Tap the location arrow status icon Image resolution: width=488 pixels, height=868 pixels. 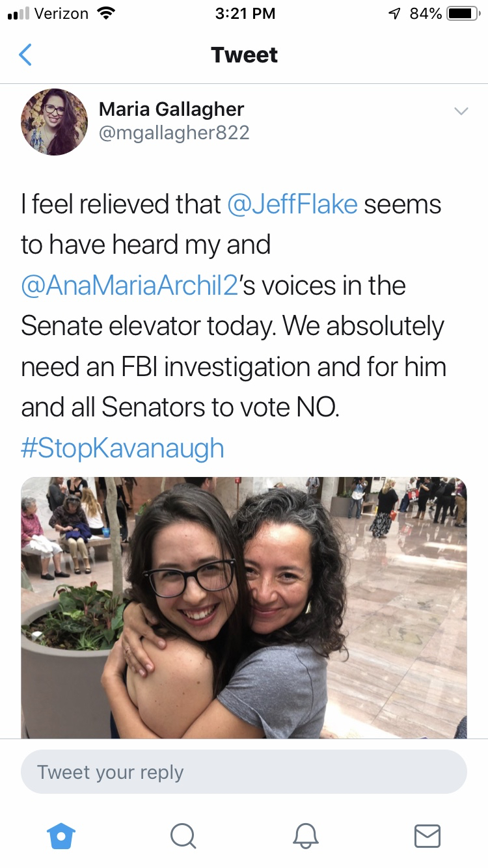coord(394,14)
